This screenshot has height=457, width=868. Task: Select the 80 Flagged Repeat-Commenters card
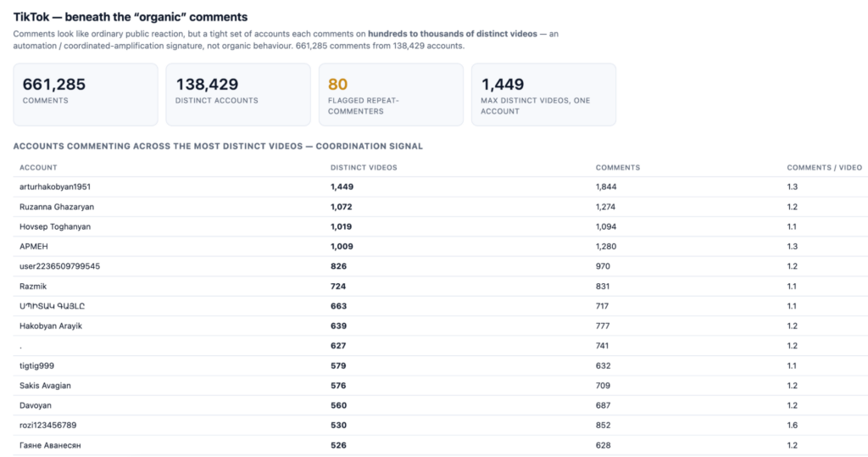point(391,95)
